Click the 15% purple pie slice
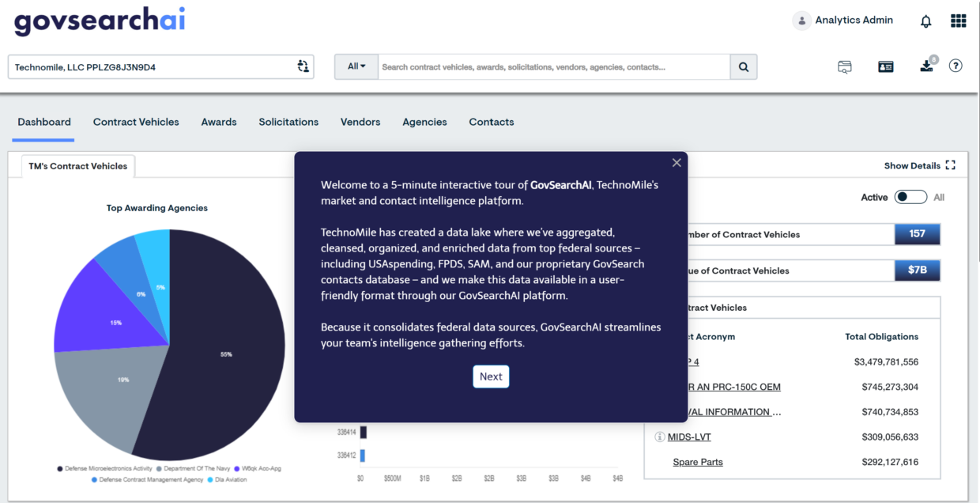The height and width of the screenshot is (503, 980). click(107, 312)
